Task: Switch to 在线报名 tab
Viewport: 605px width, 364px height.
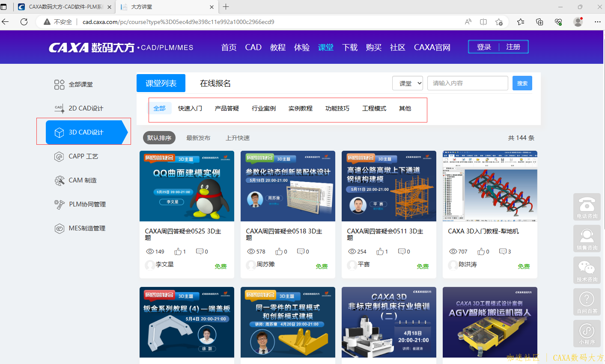Action: [x=215, y=83]
